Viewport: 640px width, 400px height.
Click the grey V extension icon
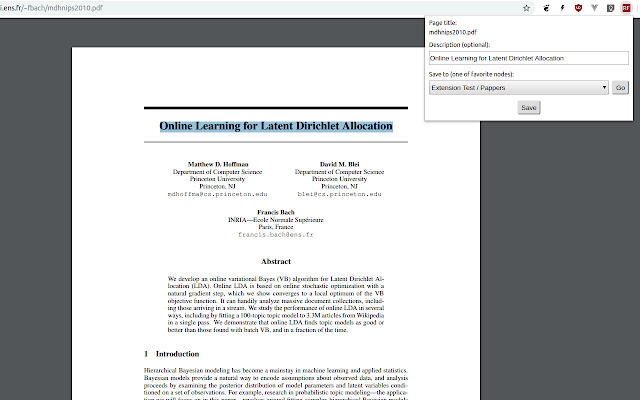594,8
